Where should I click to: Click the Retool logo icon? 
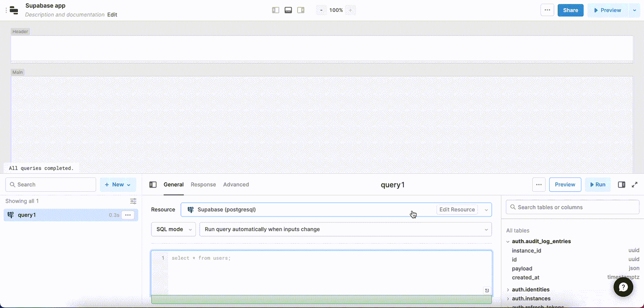click(14, 10)
